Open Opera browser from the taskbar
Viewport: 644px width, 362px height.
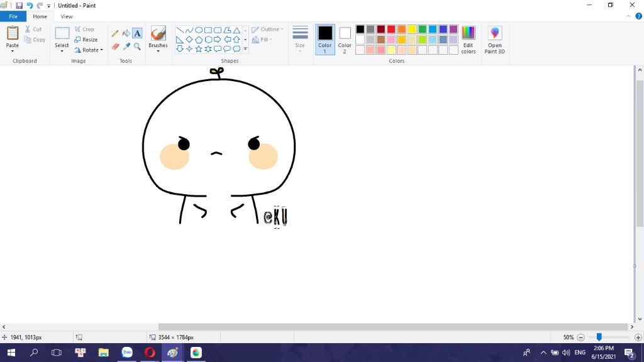click(x=150, y=353)
